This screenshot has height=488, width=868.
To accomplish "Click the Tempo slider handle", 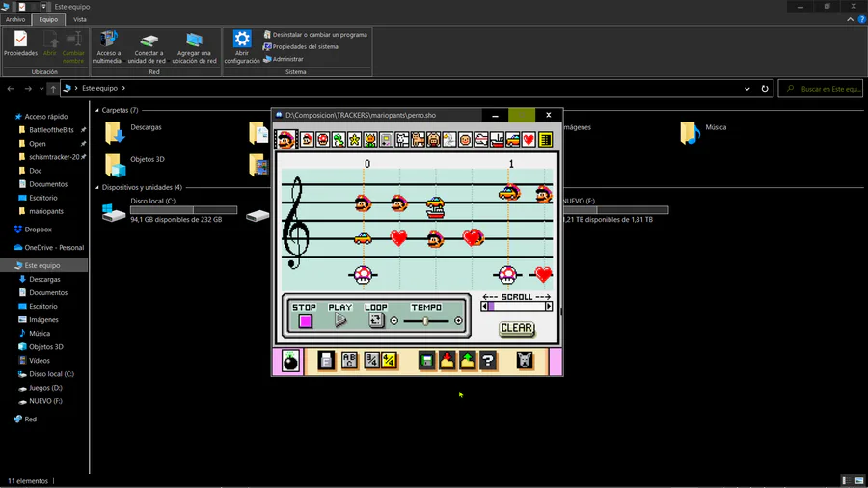I will coord(425,321).
